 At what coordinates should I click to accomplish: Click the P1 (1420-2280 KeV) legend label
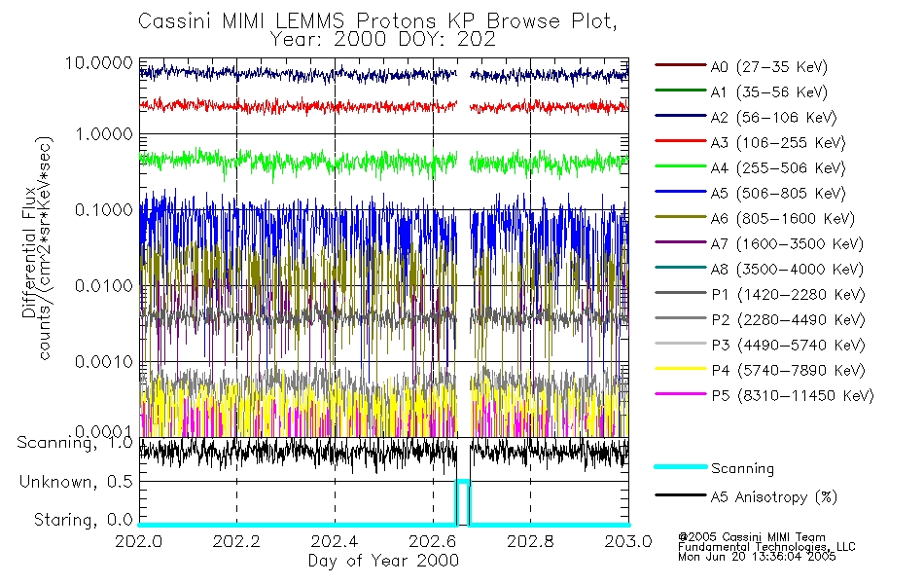[788, 295]
